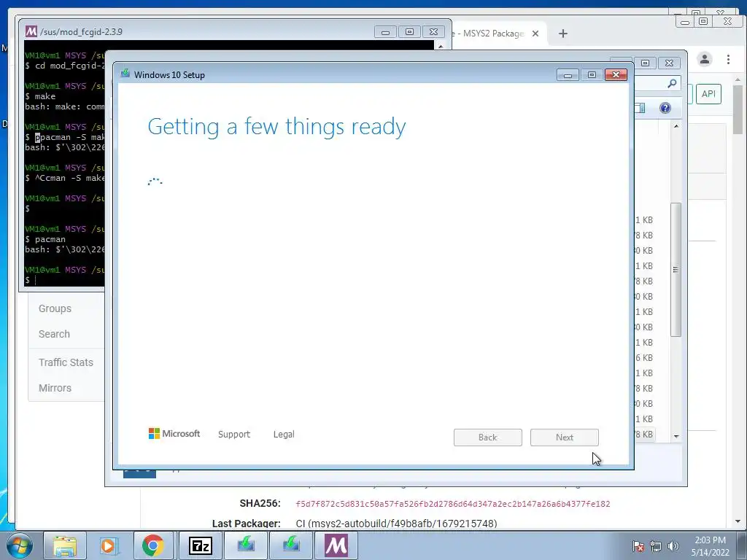
Task: Open network status tray icon
Action: click(x=656, y=546)
